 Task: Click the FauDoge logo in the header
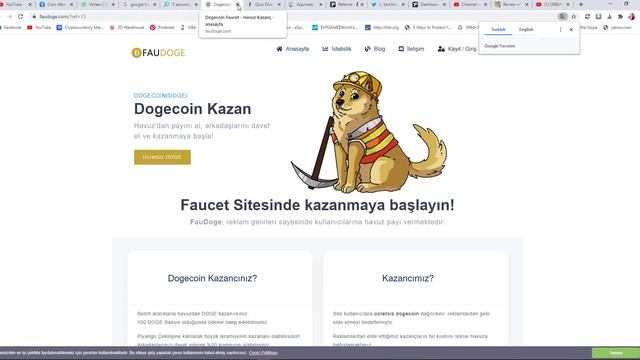pos(158,53)
